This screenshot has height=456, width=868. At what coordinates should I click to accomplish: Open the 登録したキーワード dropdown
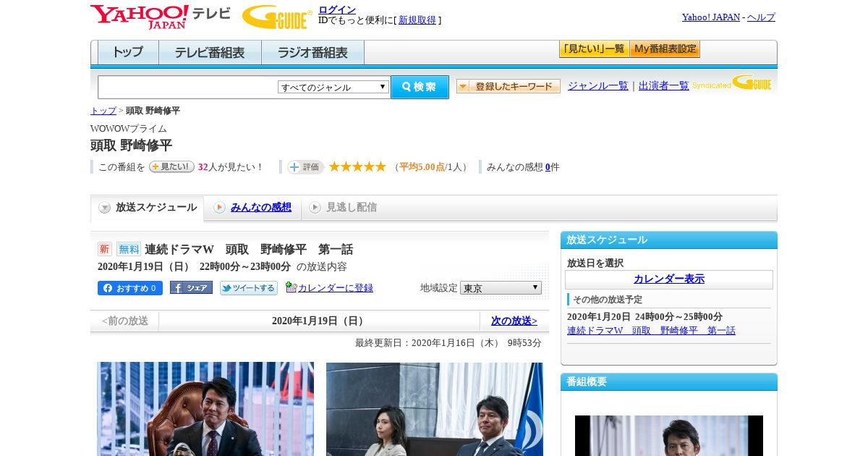tap(509, 86)
